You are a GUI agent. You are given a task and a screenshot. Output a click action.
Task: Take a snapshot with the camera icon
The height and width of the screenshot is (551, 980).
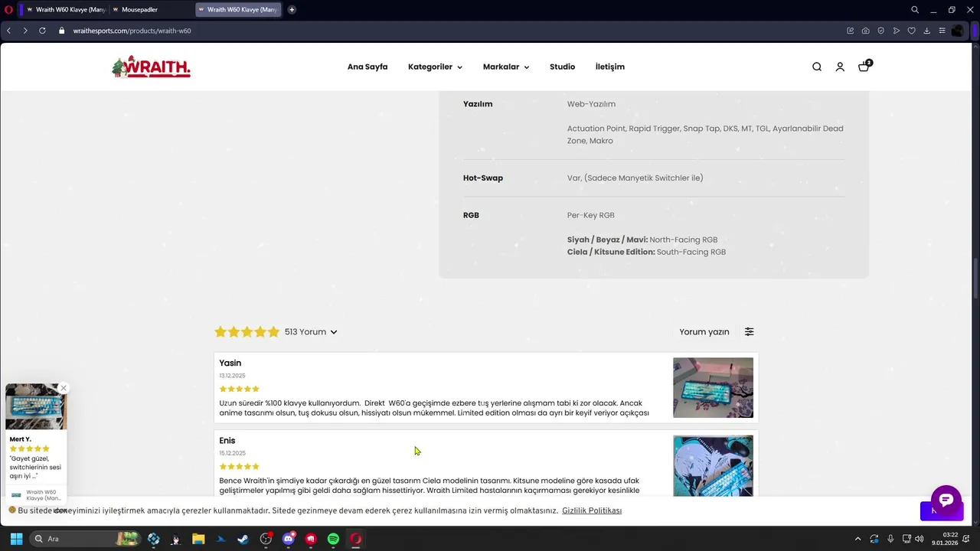click(x=865, y=31)
